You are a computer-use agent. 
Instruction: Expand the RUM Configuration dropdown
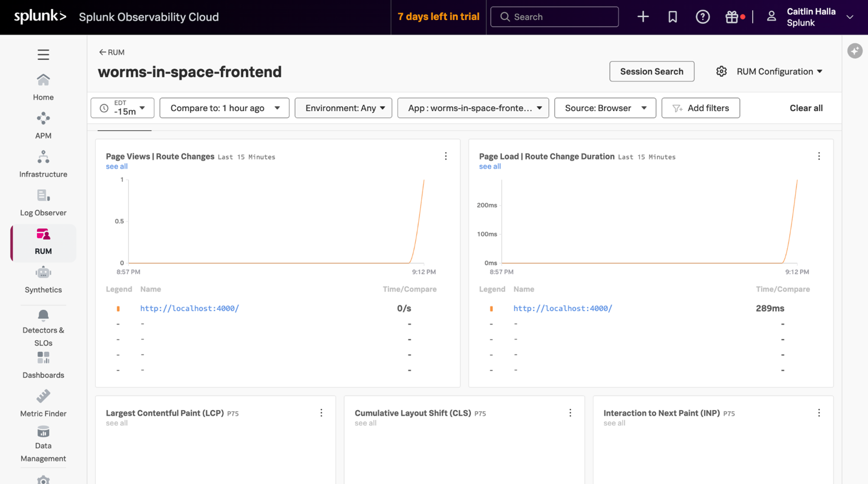[x=779, y=71]
